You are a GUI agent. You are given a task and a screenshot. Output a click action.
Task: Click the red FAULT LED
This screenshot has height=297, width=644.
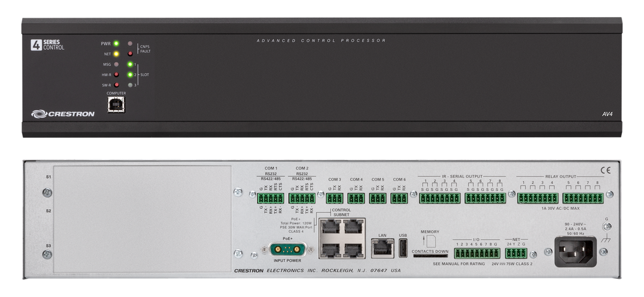[130, 54]
